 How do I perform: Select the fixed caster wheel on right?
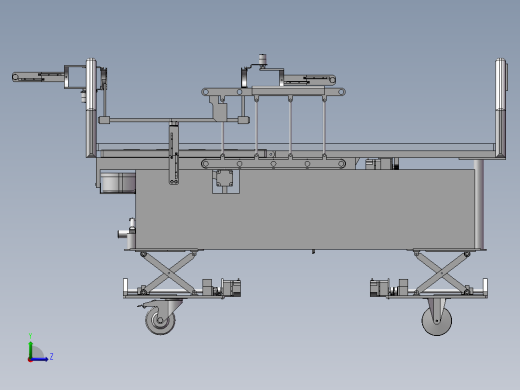click(x=437, y=317)
